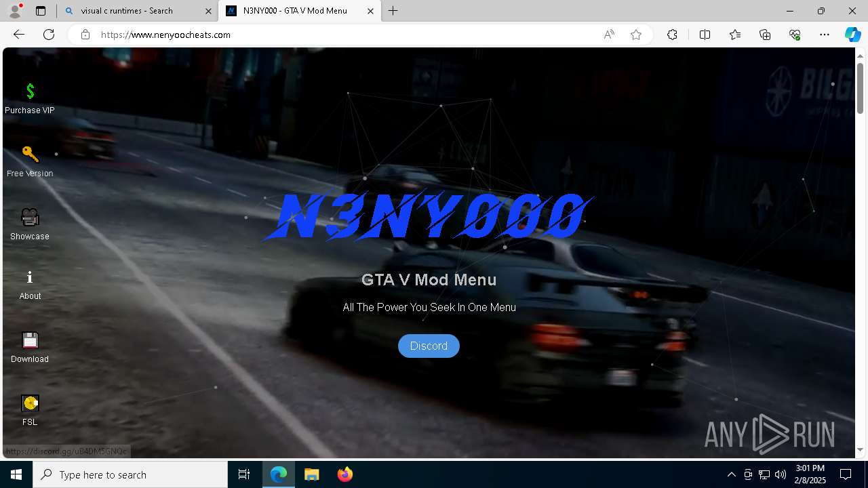
Task: Go back to previous page
Action: 19,35
